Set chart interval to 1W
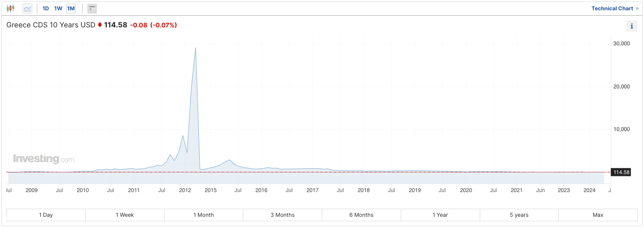The height and width of the screenshot is (228, 644). click(58, 9)
